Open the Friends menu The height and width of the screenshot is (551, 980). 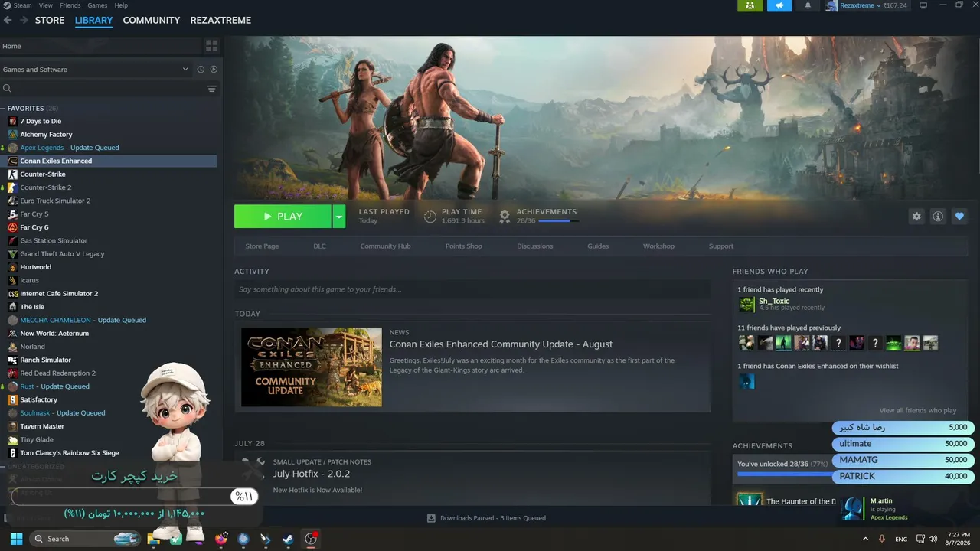click(70, 5)
